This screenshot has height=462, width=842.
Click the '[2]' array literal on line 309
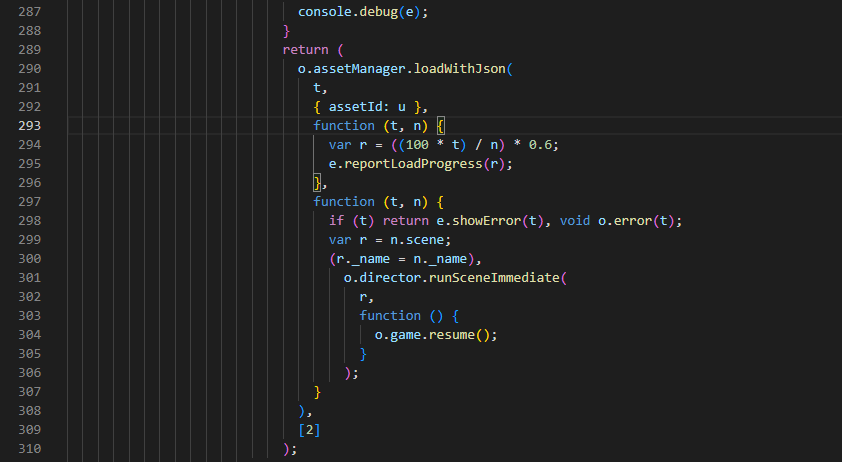(x=309, y=430)
